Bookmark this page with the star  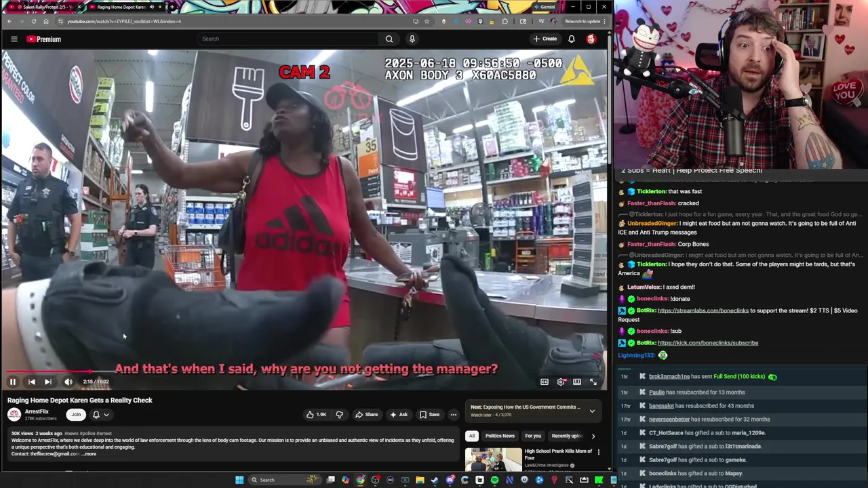(x=427, y=21)
